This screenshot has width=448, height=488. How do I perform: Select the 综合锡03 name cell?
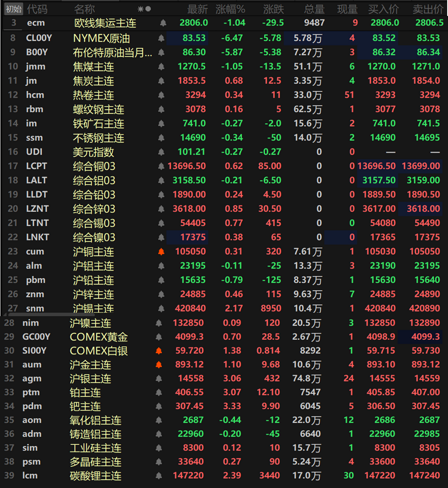point(94,223)
